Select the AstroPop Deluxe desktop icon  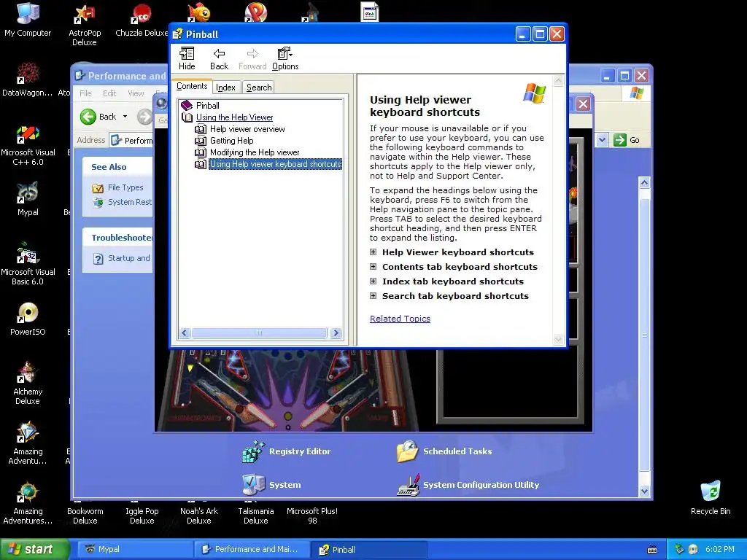(x=85, y=25)
